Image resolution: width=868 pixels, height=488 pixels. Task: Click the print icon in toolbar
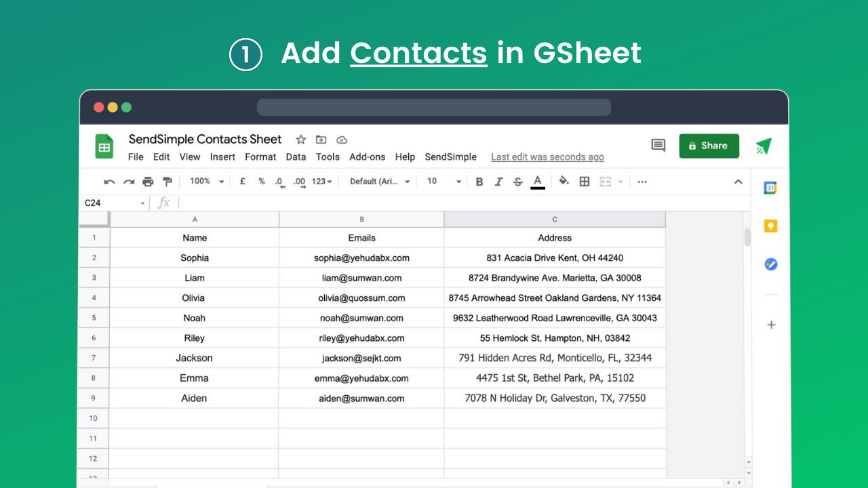[x=148, y=182]
